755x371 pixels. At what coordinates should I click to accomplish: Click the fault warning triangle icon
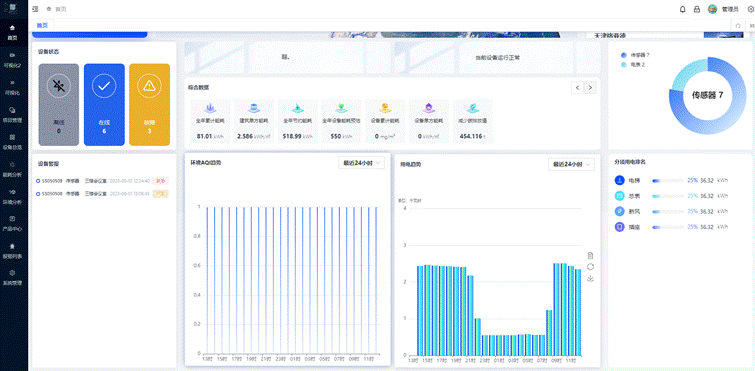[150, 86]
